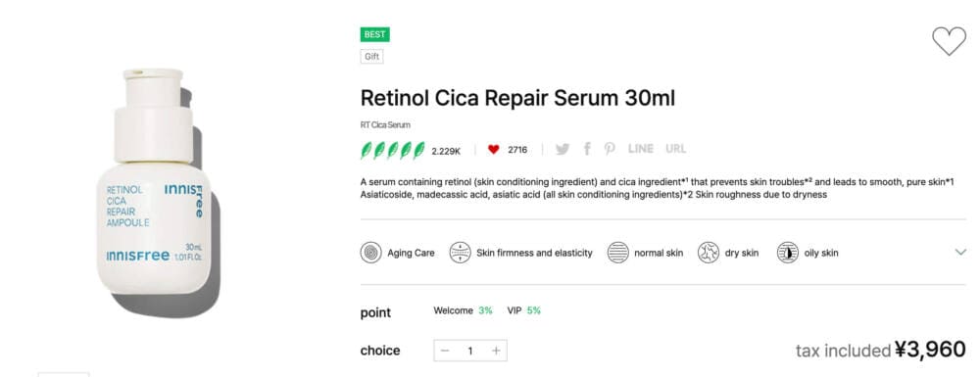
Task: Select the Aging Care icon
Action: coord(370,253)
